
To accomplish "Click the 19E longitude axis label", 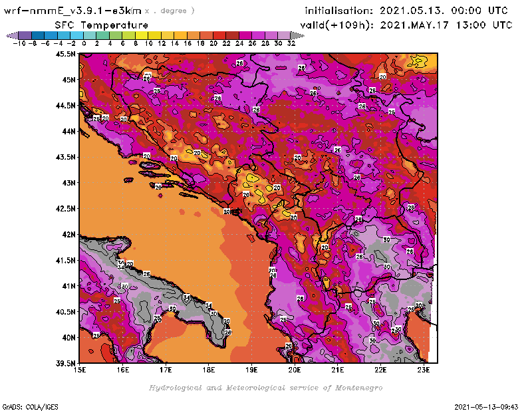I will (251, 370).
